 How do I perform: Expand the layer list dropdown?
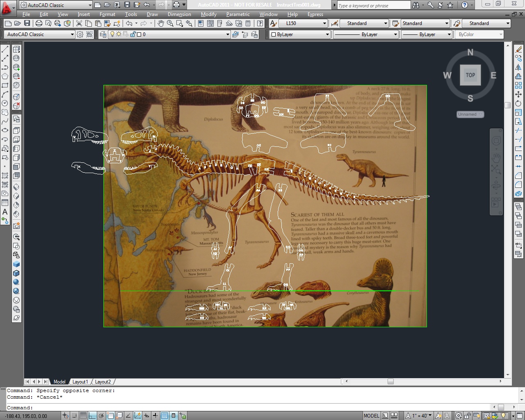click(x=228, y=34)
